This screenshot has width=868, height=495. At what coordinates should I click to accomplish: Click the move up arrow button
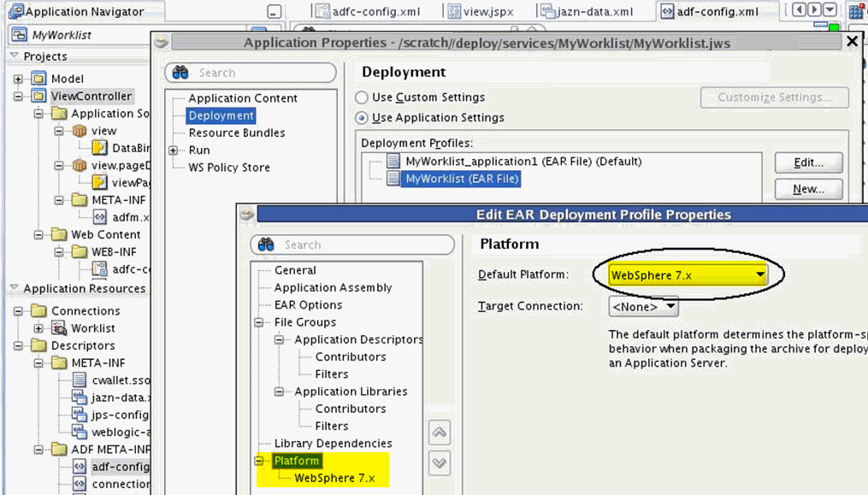[x=440, y=433]
